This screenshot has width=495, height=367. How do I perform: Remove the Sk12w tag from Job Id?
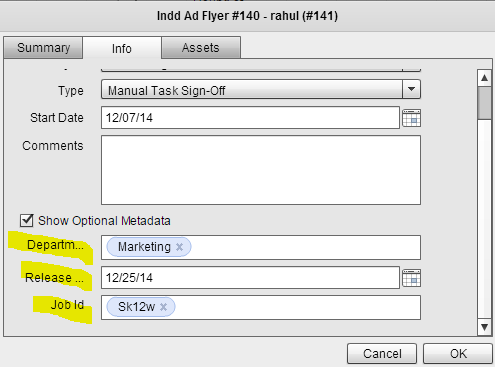(163, 307)
